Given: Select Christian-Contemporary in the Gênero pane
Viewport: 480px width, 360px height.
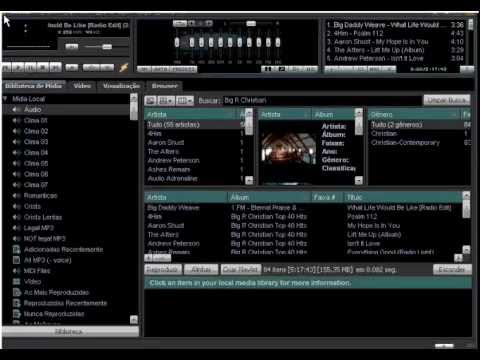Looking at the screenshot, I should coord(420,142).
